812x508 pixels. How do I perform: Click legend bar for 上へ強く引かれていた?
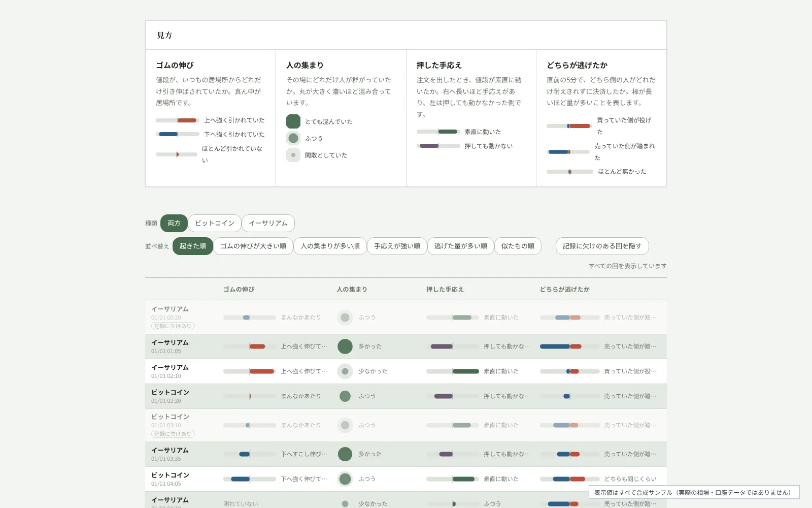click(178, 120)
